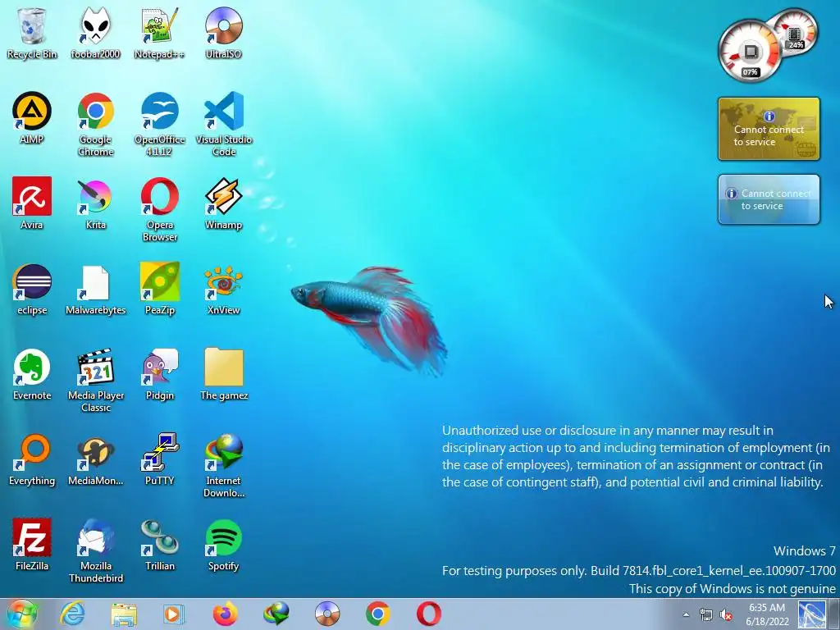Viewport: 840px width, 630px height.
Task: Click the Windows Media Player taskbar icon
Action: point(174,614)
